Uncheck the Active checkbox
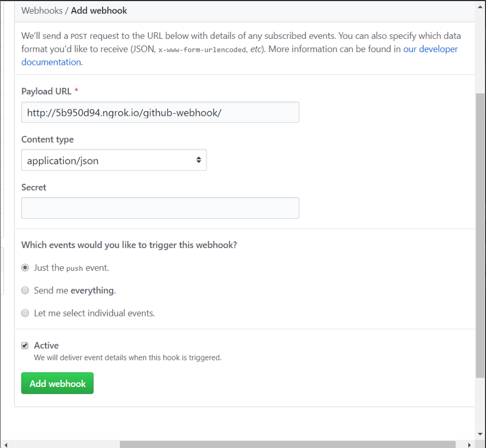486x448 pixels. (x=24, y=345)
